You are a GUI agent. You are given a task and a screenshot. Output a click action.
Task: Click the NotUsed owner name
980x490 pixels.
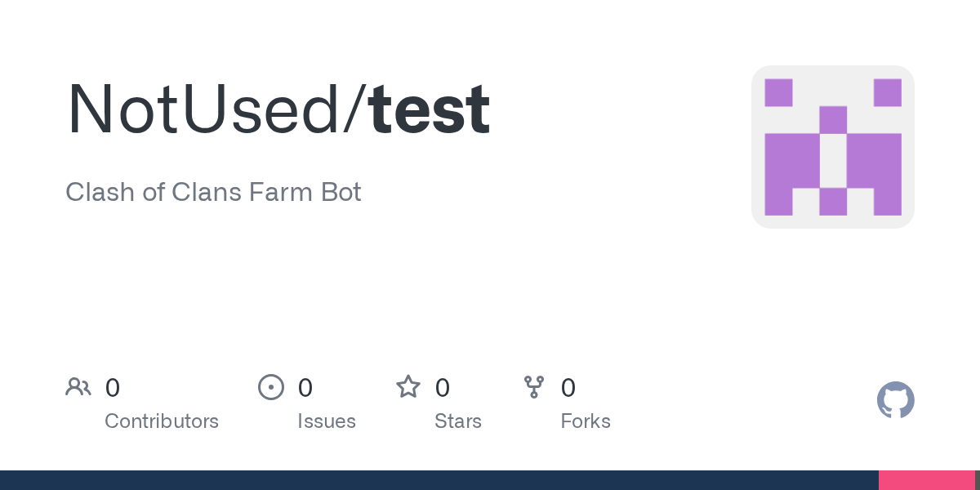[x=209, y=108]
